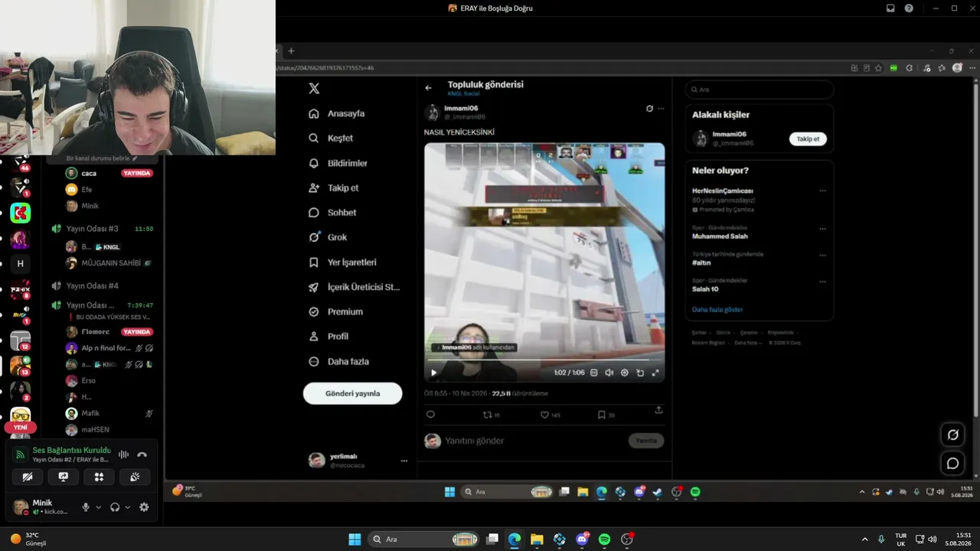This screenshot has height=551, width=980.
Task: Open options for Muhammed Salah trend
Action: click(x=823, y=228)
